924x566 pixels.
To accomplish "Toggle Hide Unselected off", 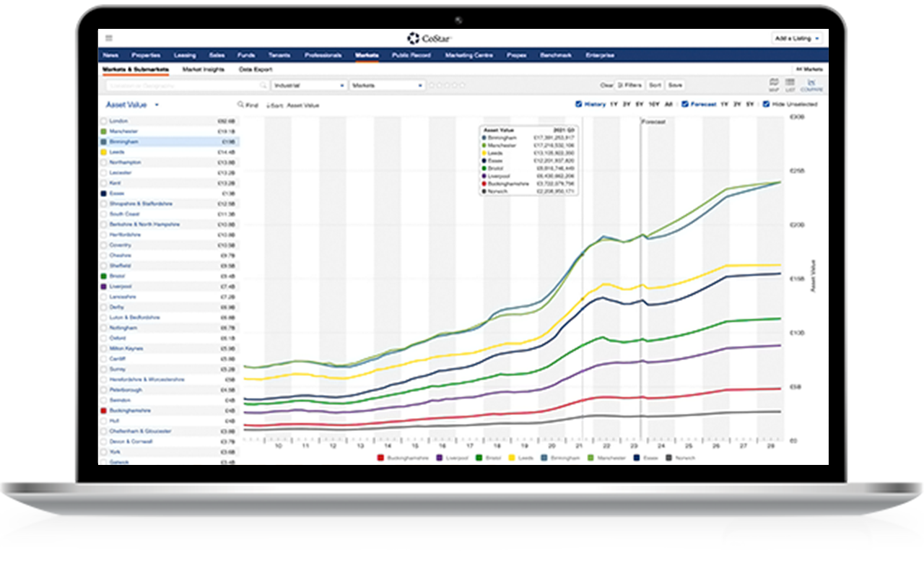I will pyautogui.click(x=765, y=103).
